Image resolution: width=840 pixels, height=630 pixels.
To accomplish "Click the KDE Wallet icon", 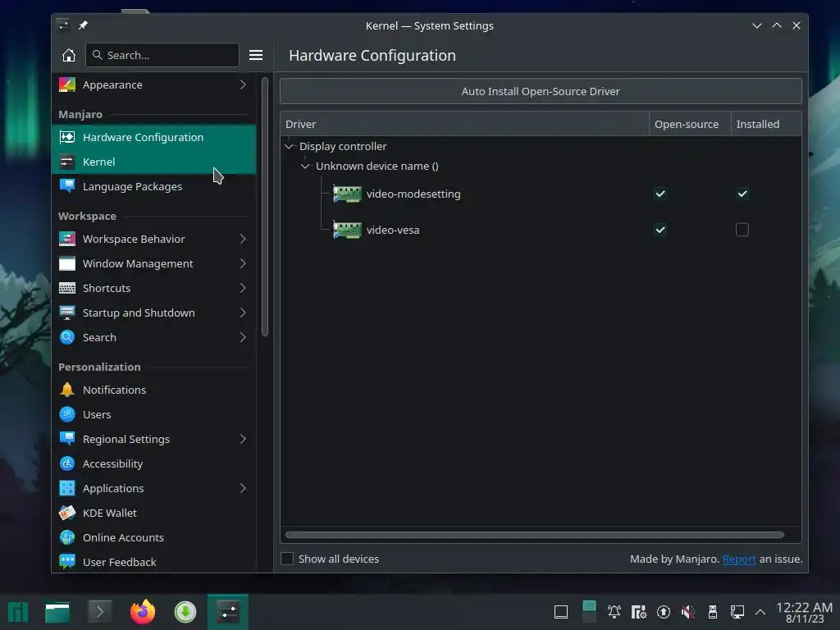I will click(x=67, y=514).
